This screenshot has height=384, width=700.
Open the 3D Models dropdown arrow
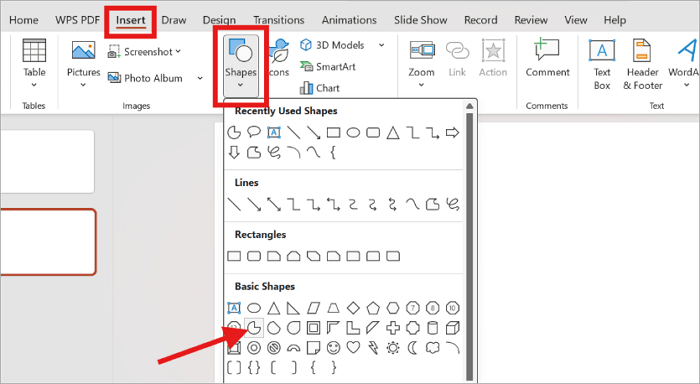click(382, 45)
